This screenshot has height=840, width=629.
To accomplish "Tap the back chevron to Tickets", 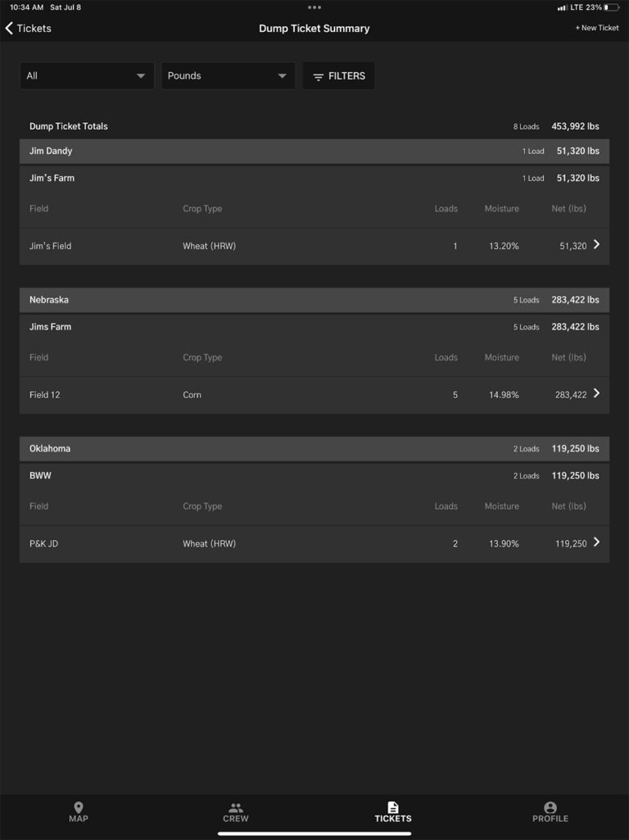I will 9,28.
